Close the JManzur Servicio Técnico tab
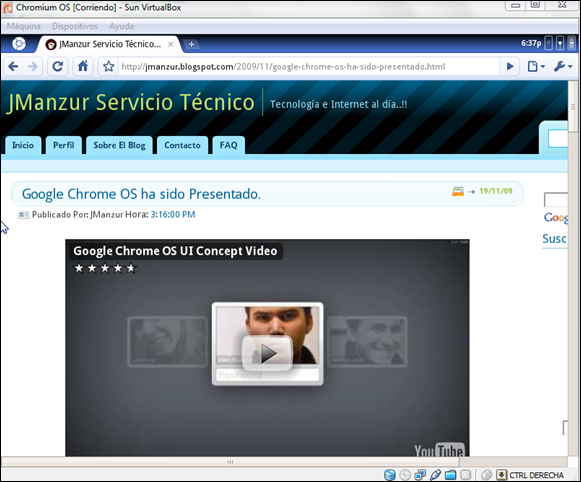The height and width of the screenshot is (482, 581). (x=170, y=44)
